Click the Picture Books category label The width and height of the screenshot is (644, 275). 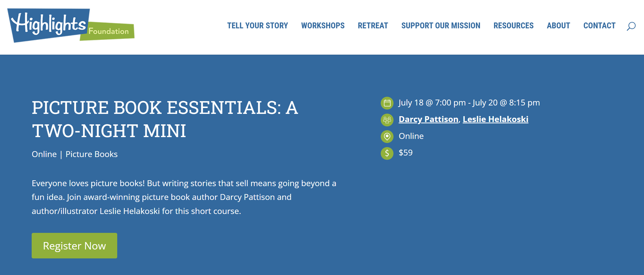[x=91, y=154]
